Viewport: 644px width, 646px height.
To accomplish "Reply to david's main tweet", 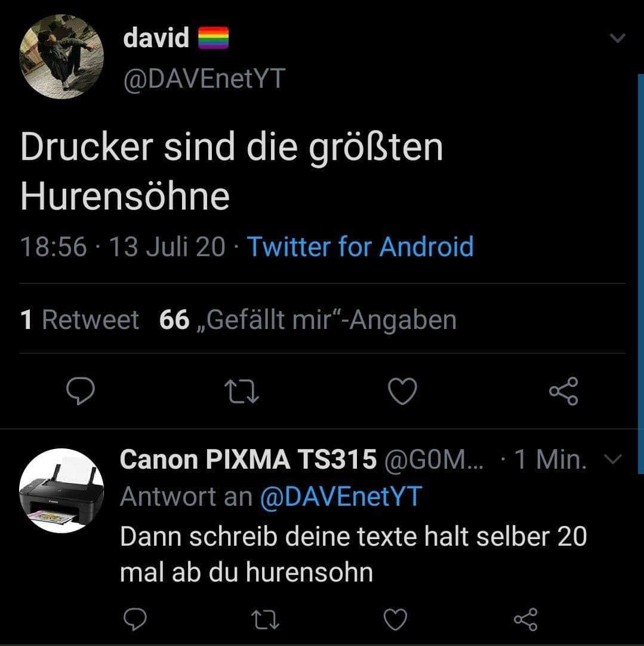I will (x=80, y=391).
